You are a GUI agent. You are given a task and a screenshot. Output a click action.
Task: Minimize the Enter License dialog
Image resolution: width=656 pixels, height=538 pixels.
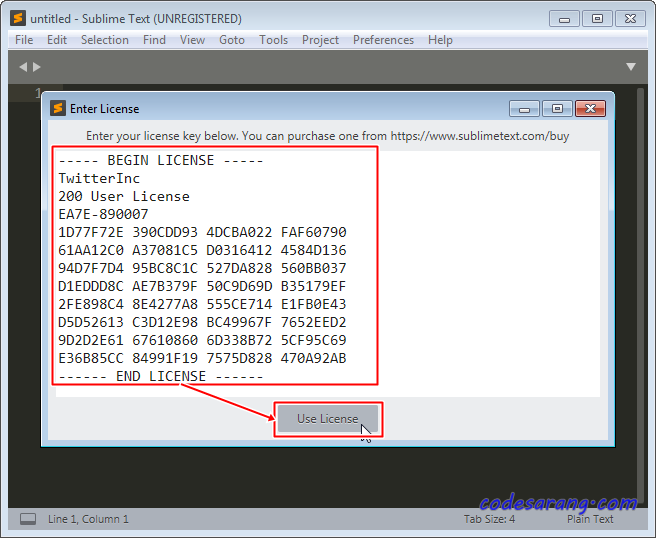coord(524,109)
